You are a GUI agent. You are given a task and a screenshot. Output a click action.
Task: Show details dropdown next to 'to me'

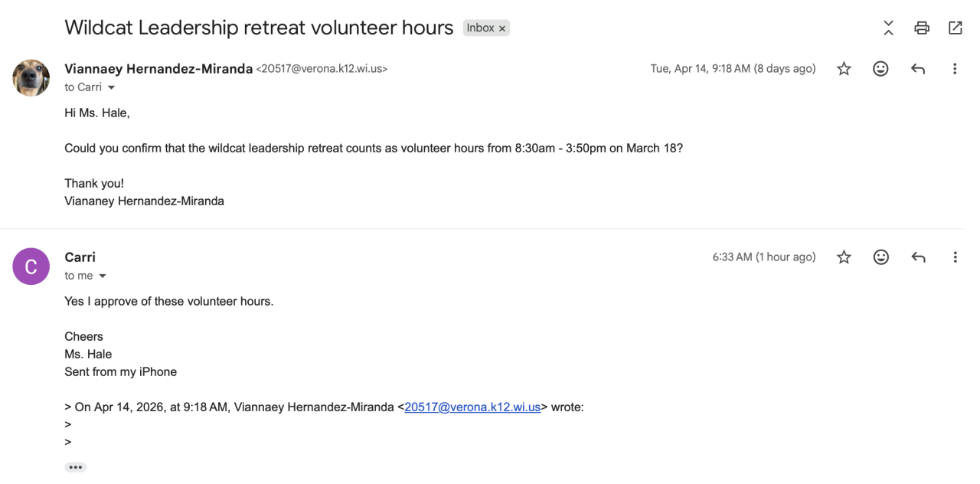(x=103, y=276)
